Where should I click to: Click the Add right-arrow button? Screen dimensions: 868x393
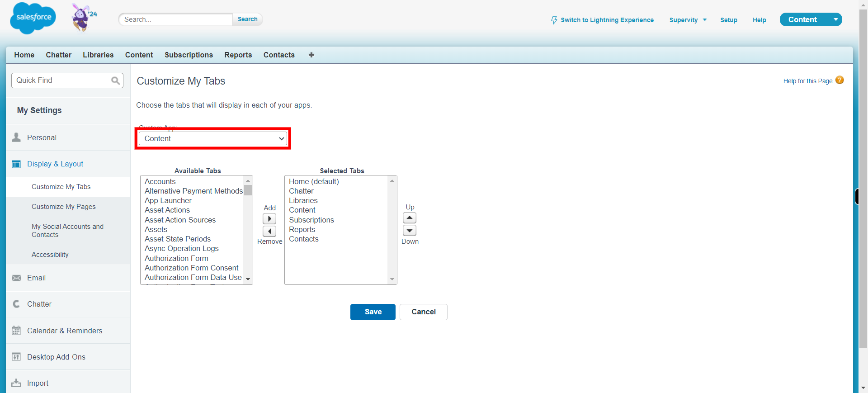click(269, 219)
